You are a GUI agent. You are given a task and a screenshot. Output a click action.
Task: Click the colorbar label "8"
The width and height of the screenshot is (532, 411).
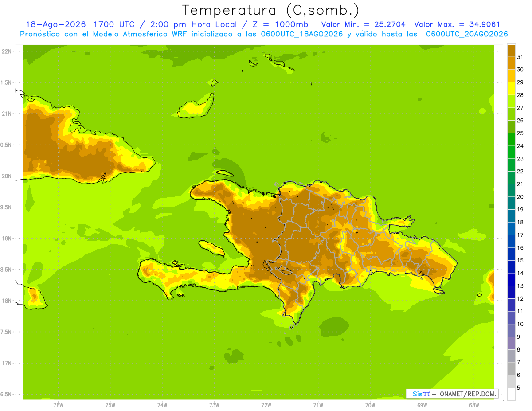coord(519,350)
